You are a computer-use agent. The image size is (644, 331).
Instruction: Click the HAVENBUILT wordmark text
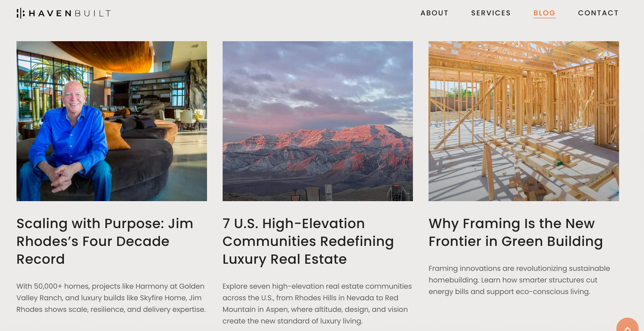pyautogui.click(x=69, y=13)
